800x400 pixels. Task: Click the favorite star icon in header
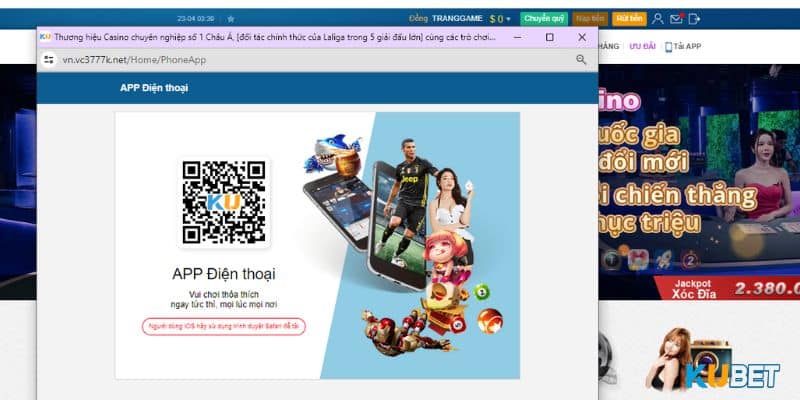[x=231, y=19]
